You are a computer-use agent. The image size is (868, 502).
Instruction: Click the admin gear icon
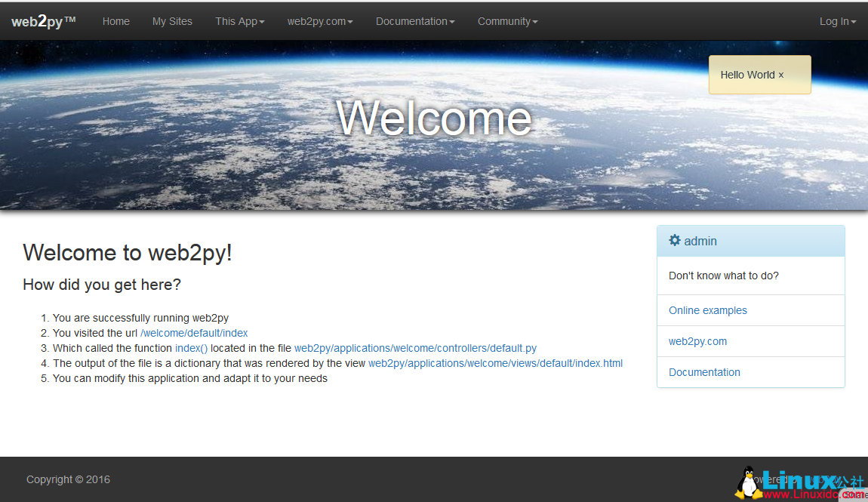(x=674, y=240)
